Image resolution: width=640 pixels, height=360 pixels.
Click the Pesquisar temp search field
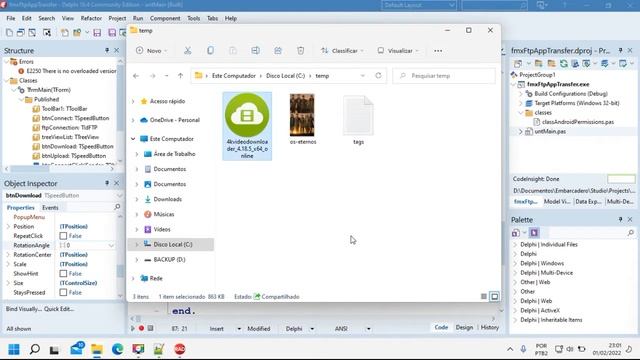(x=444, y=76)
